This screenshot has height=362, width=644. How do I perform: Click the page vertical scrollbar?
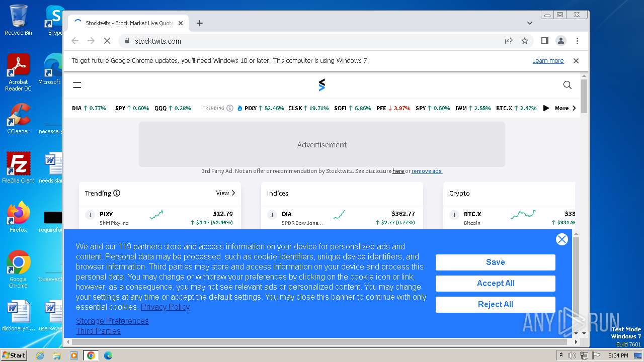[584, 96]
